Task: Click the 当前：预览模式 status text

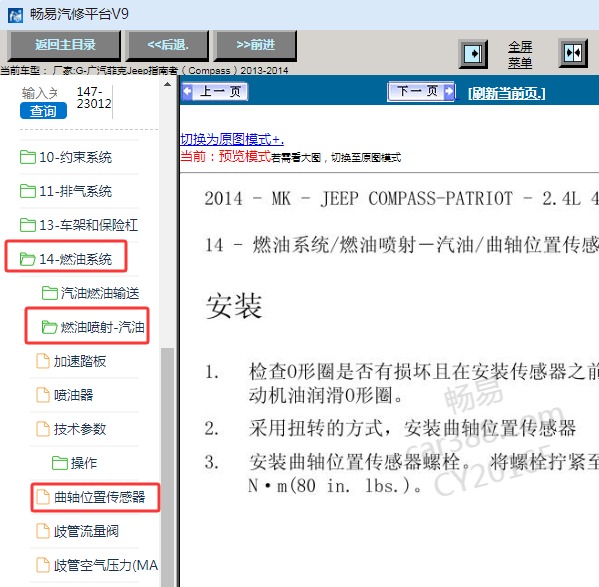Action: pyautogui.click(x=225, y=156)
